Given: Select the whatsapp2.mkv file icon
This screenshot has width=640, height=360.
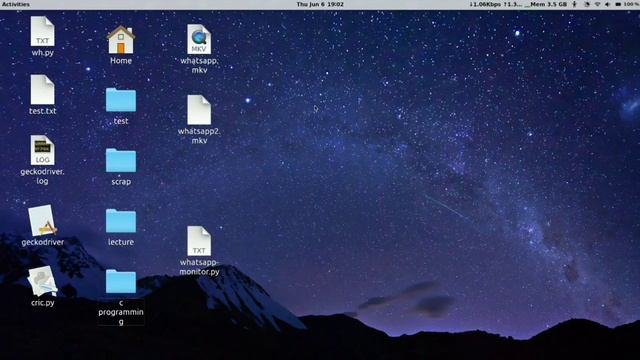Looking at the screenshot, I should click(x=199, y=110).
